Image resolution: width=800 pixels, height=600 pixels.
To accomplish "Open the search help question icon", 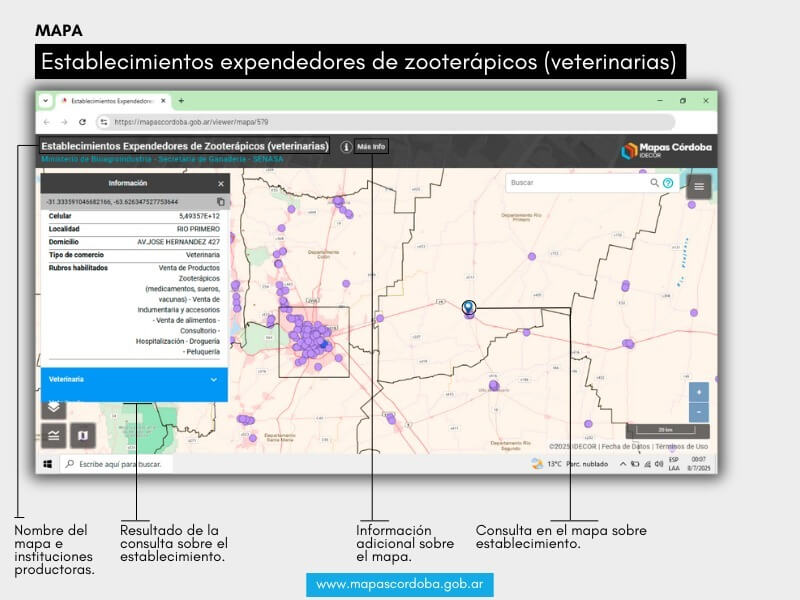I will tap(668, 183).
